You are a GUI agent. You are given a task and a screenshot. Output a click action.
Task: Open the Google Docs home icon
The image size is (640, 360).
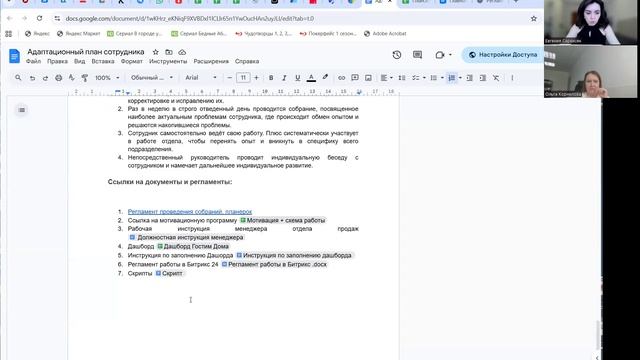click(x=14, y=56)
